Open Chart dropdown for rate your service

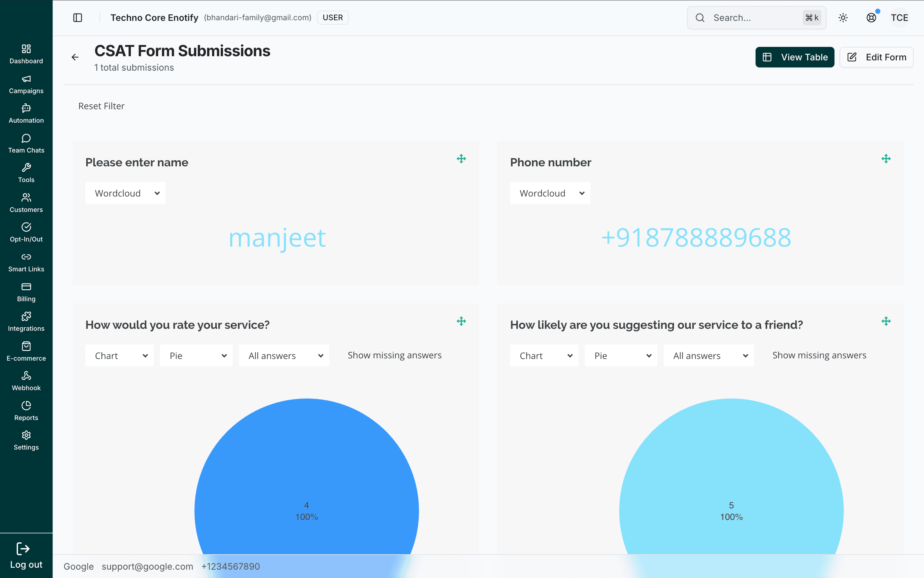pyautogui.click(x=119, y=355)
